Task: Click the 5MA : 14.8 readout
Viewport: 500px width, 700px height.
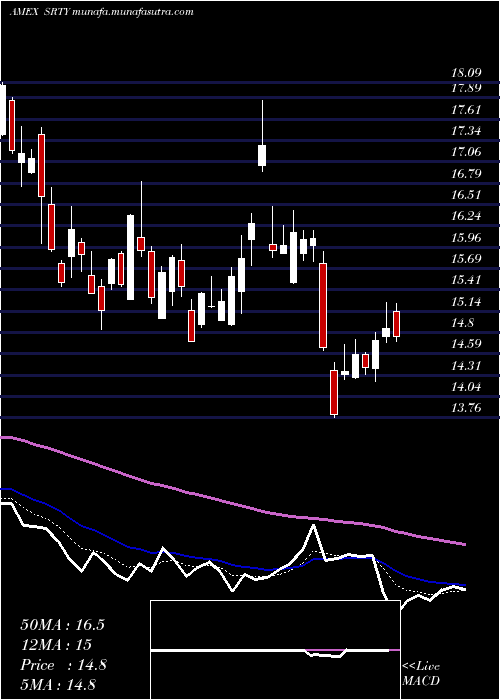Action: [x=58, y=685]
